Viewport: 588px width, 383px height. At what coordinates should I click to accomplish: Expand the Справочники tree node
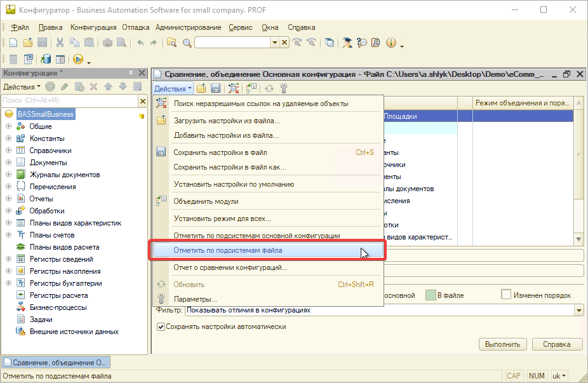point(9,151)
